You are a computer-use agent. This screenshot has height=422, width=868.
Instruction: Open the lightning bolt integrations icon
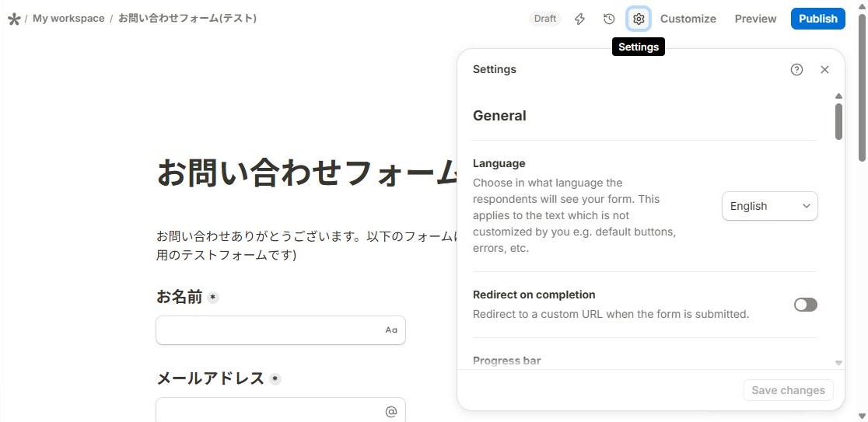[579, 19]
